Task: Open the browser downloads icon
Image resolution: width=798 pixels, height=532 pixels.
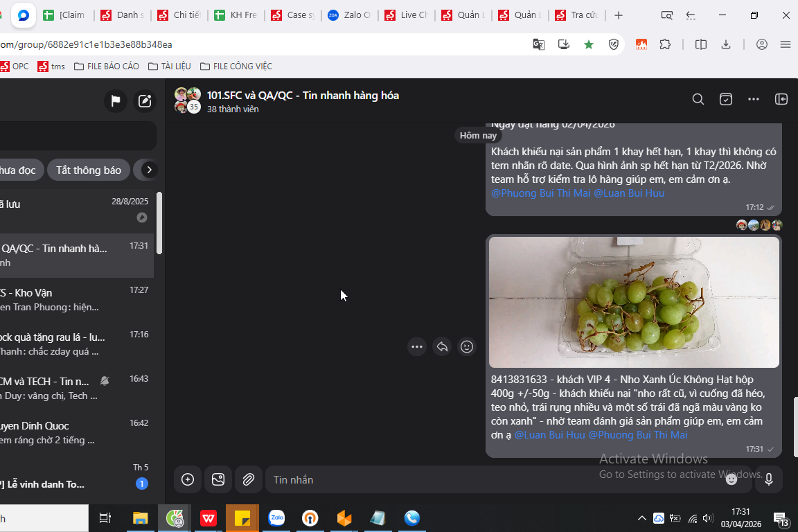Action: (726, 45)
